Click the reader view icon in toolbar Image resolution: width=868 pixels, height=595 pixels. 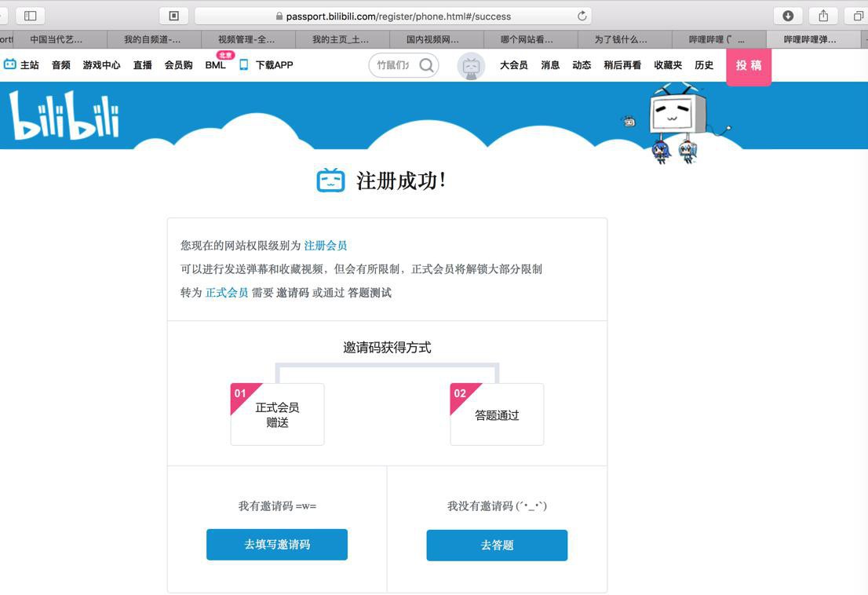tap(173, 16)
